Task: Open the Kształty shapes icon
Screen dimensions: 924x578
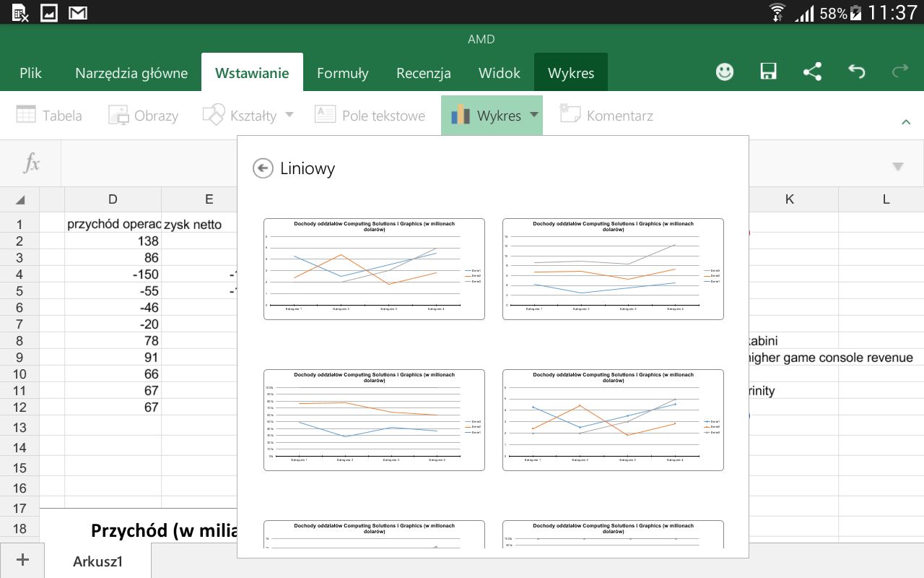Action: pos(214,115)
